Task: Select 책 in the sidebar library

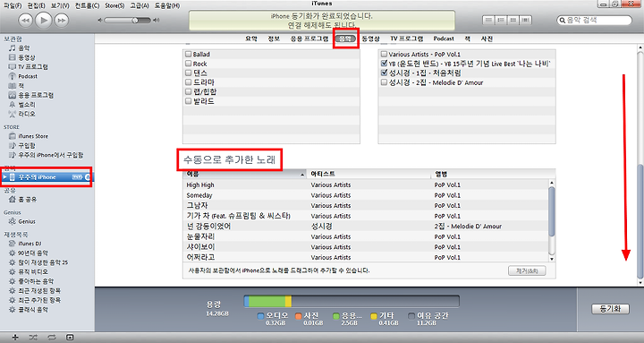Action: [16, 86]
